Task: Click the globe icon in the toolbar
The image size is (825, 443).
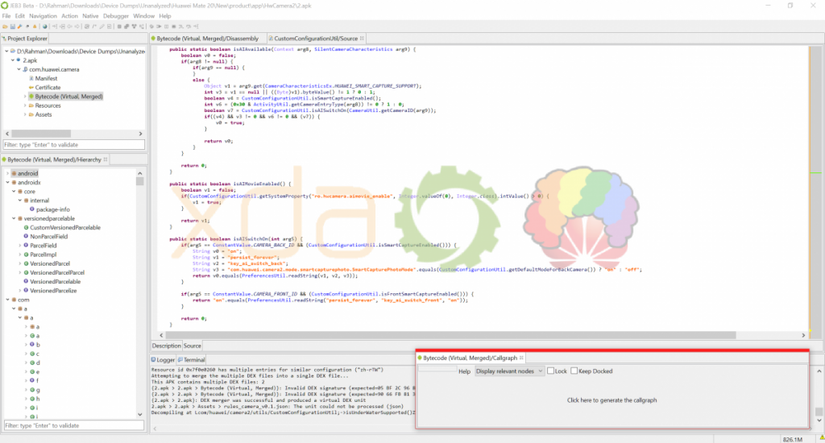Action: pos(45,26)
